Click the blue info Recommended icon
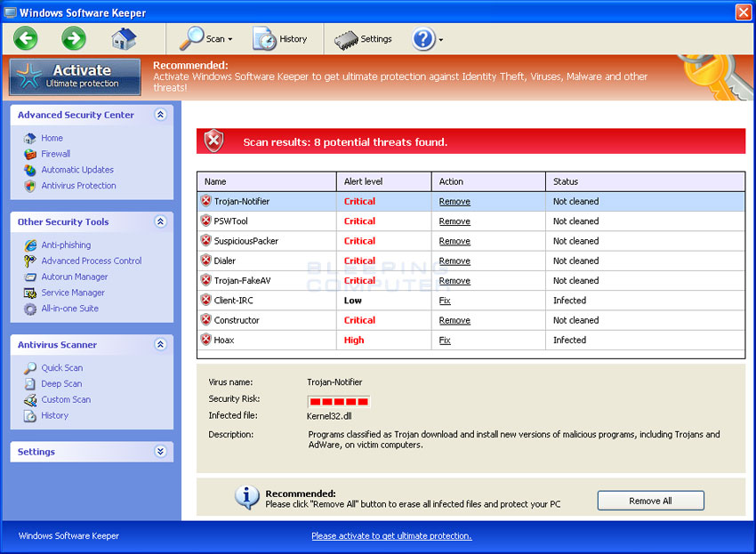This screenshot has height=554, width=756. pos(247,497)
